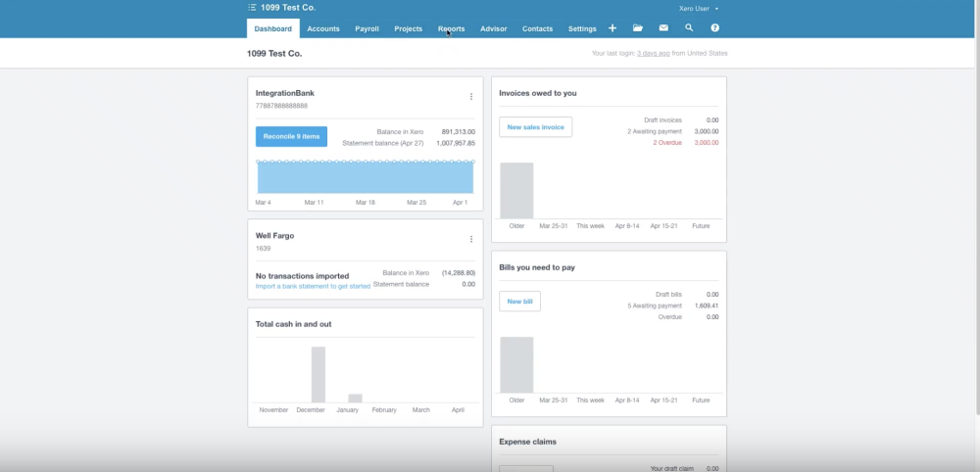Click Draft invoices label
The width and height of the screenshot is (980, 472).
pyautogui.click(x=662, y=120)
